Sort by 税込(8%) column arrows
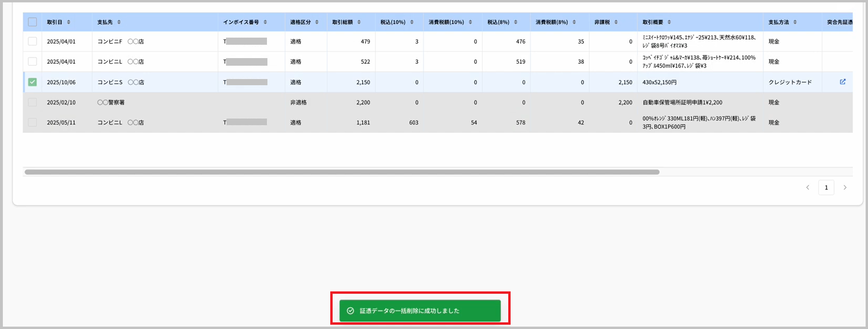The height and width of the screenshot is (329, 868). (515, 22)
